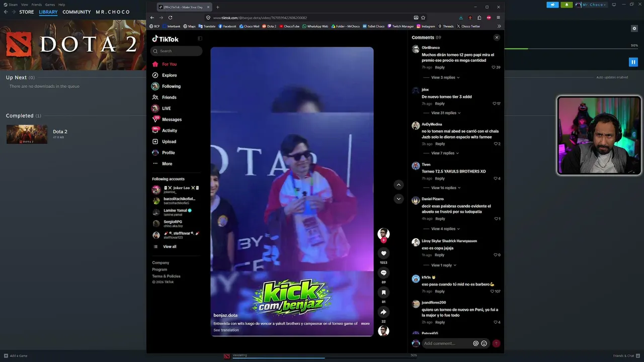Insert a mention with the @ icon
Viewport: 644px width, 362px height.
pos(475,343)
